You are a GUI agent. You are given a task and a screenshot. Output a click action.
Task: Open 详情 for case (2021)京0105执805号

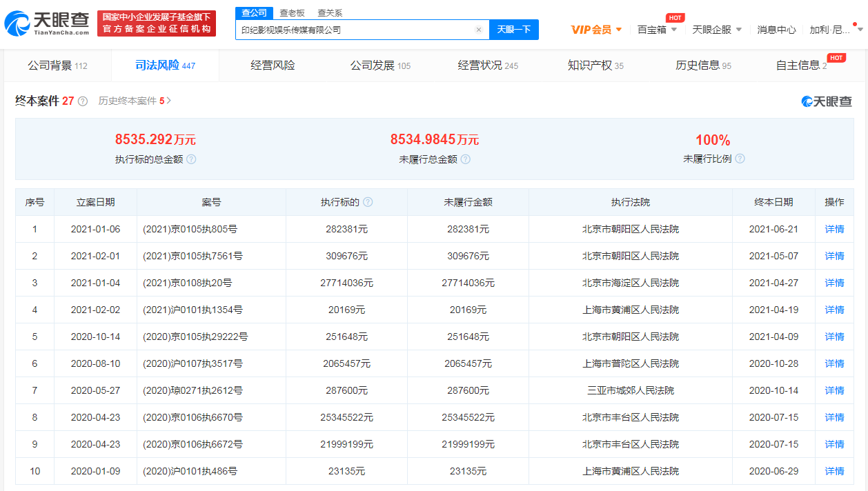(834, 228)
